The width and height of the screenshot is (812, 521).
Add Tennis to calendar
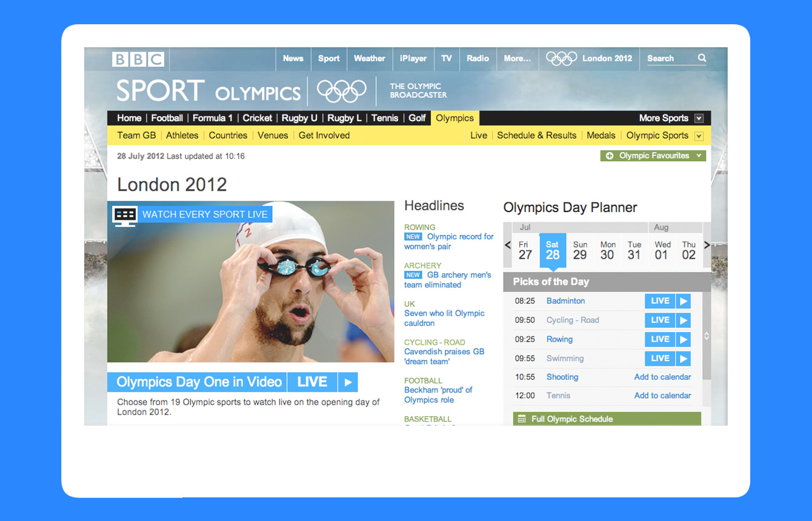click(x=662, y=396)
